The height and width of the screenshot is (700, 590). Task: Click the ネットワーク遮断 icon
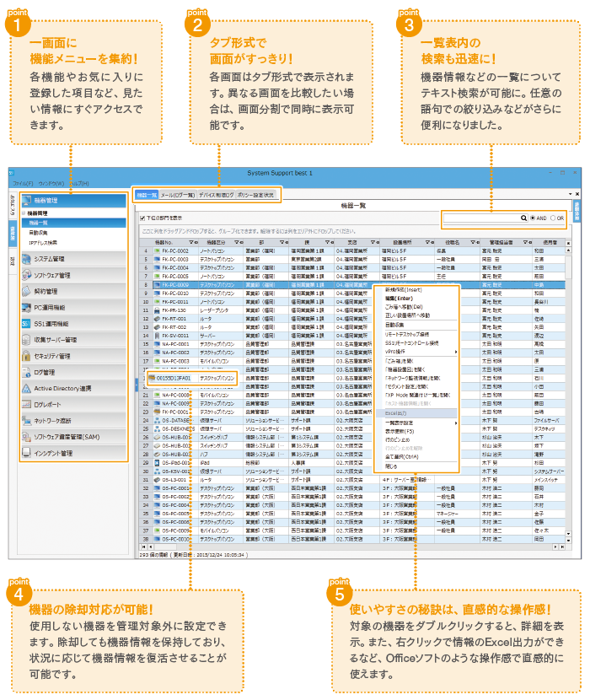(x=27, y=421)
